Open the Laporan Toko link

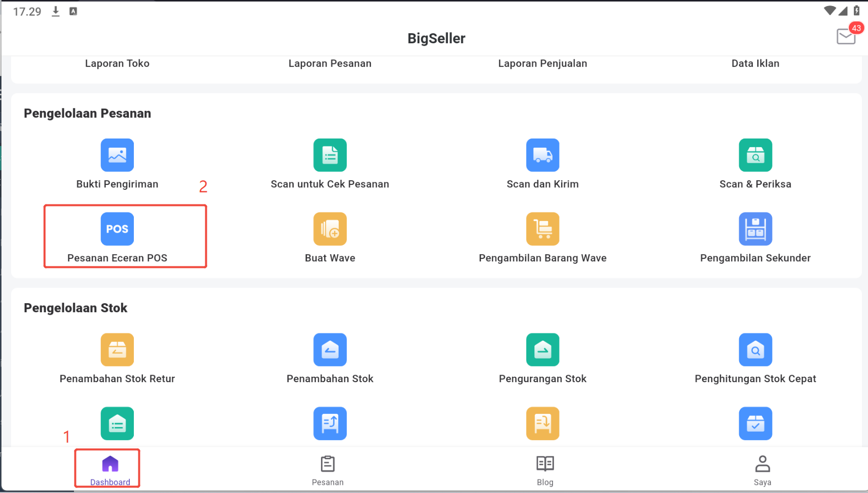[117, 63]
